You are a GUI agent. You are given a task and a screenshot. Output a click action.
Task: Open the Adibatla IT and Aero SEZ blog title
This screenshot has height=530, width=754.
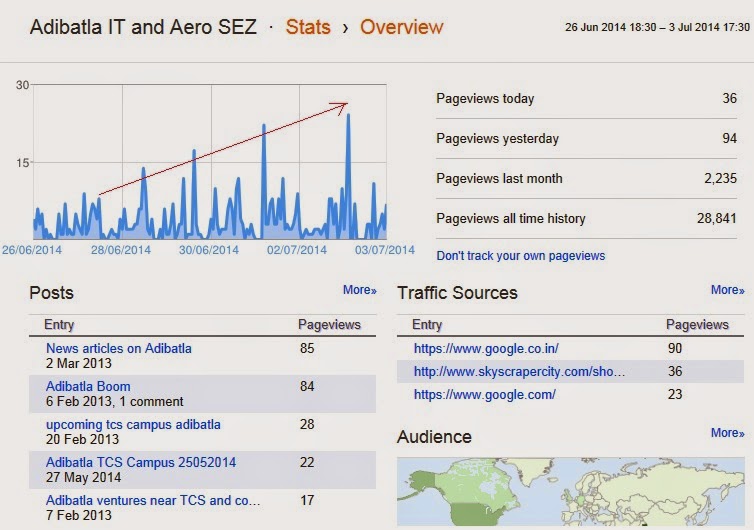click(143, 27)
